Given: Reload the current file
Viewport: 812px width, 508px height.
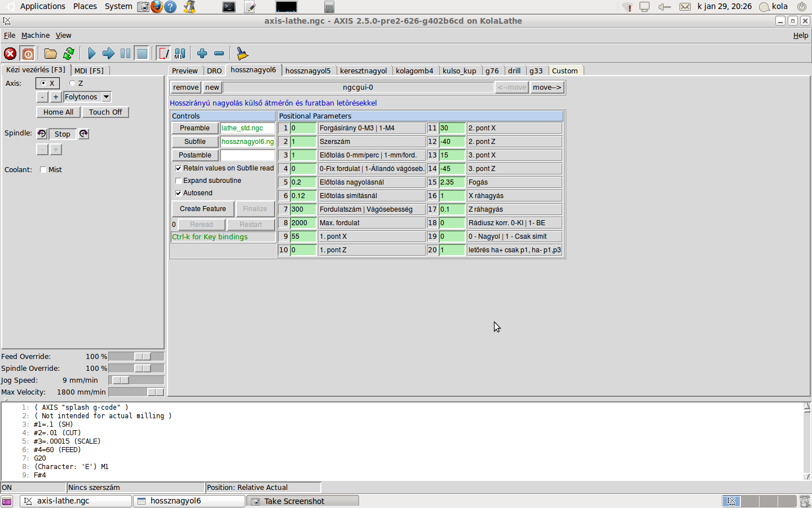Looking at the screenshot, I should (69, 54).
